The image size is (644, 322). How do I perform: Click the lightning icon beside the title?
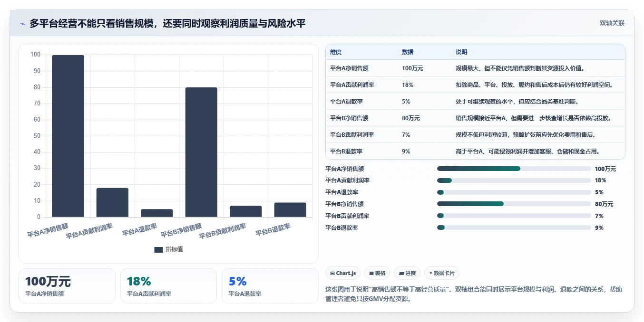click(x=23, y=24)
